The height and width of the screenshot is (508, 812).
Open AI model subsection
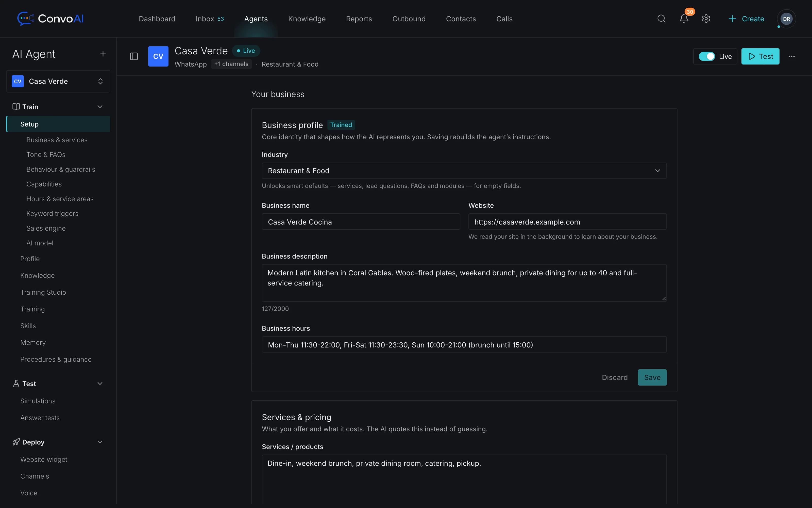tap(40, 243)
